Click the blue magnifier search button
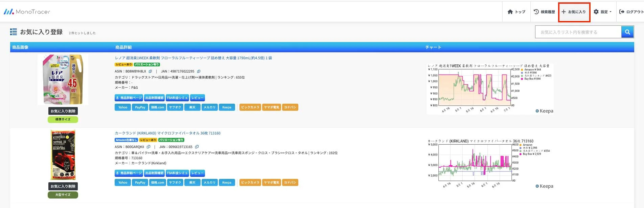This screenshot has height=208, width=644. pos(627,32)
